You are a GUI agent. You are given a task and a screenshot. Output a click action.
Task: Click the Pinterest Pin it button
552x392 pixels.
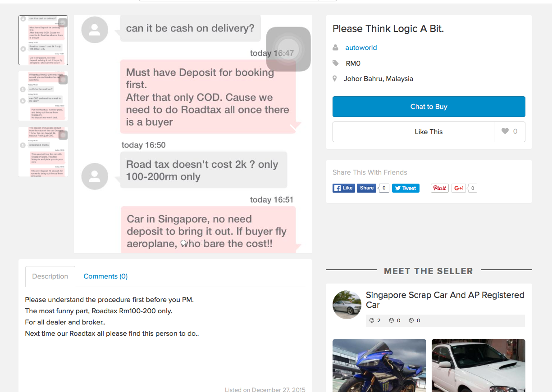pyautogui.click(x=439, y=188)
